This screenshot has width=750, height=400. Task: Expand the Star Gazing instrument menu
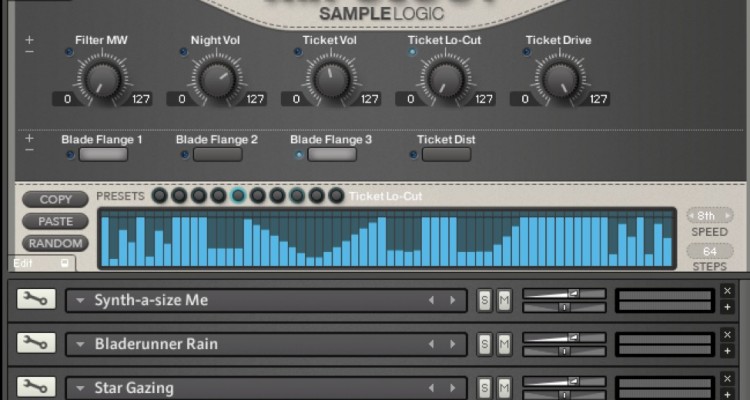pyautogui.click(x=79, y=386)
